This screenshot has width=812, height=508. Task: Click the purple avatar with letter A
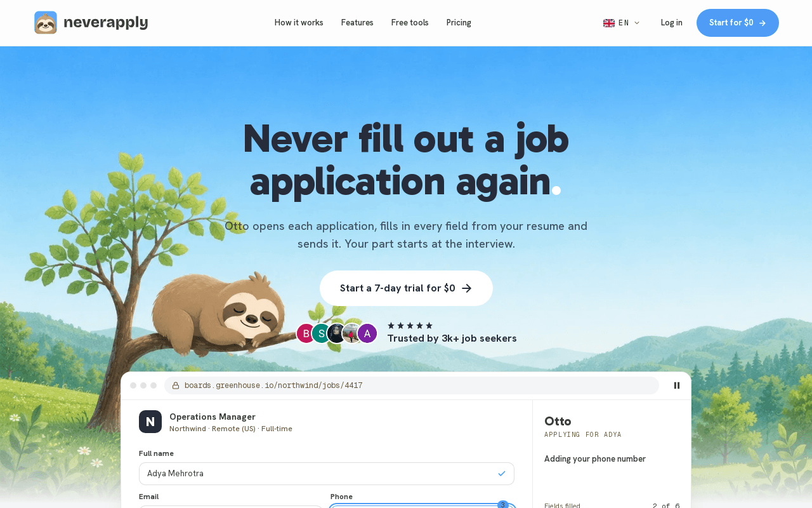pyautogui.click(x=367, y=333)
